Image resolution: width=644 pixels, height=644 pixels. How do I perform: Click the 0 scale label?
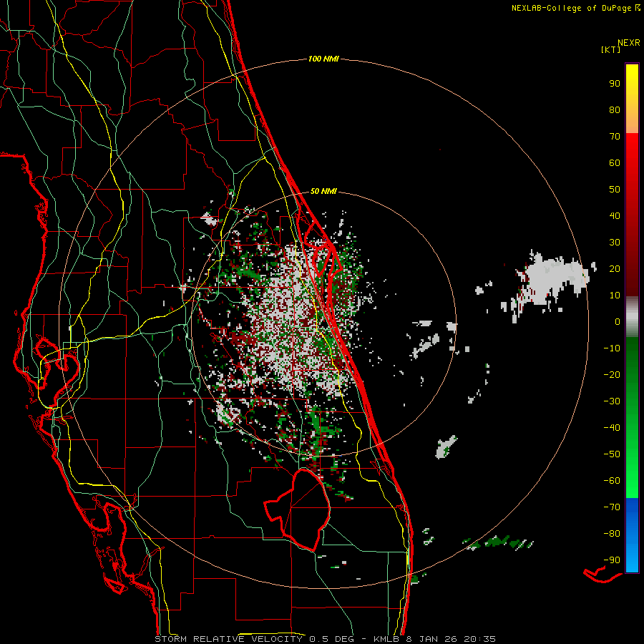coord(618,321)
